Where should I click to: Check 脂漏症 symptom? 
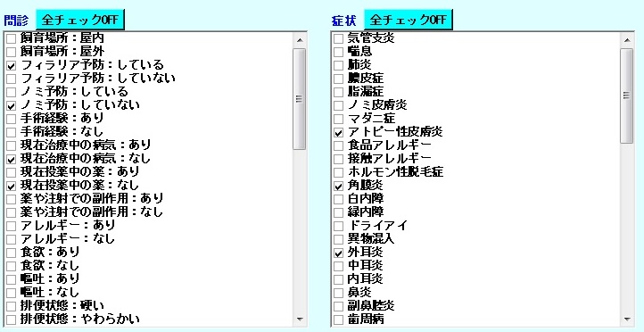[x=338, y=93]
